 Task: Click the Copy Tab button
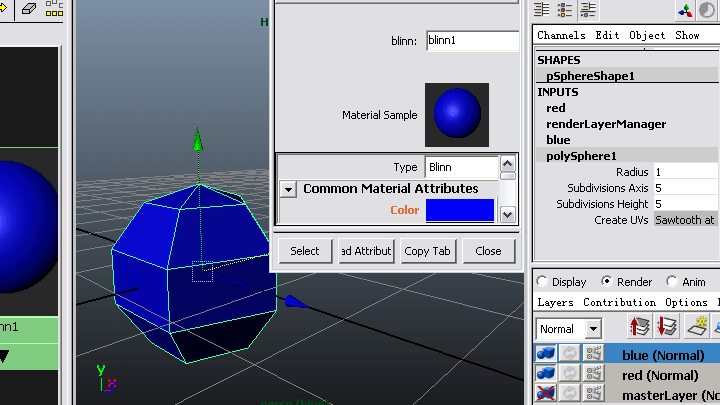(427, 251)
